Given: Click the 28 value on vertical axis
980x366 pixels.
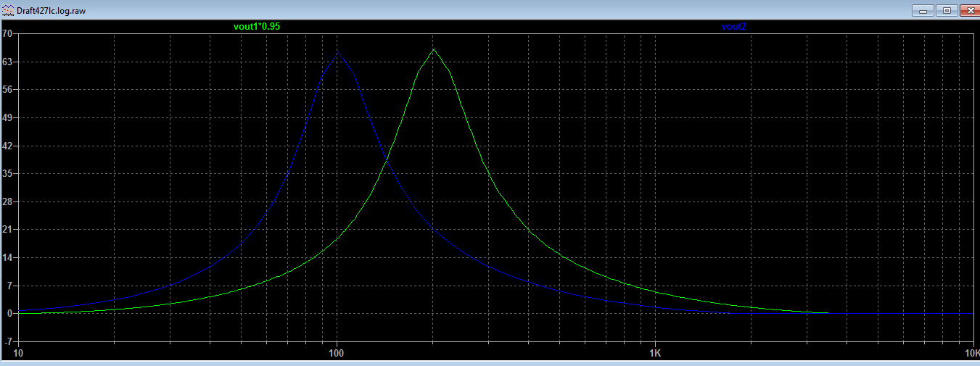Looking at the screenshot, I should point(7,201).
